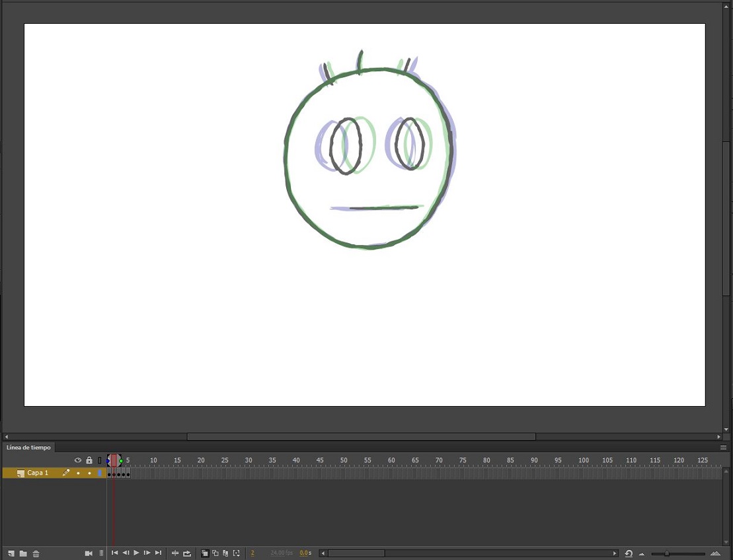733x560 pixels.
Task: Select the Línea de tiempo tab
Action: click(x=29, y=447)
